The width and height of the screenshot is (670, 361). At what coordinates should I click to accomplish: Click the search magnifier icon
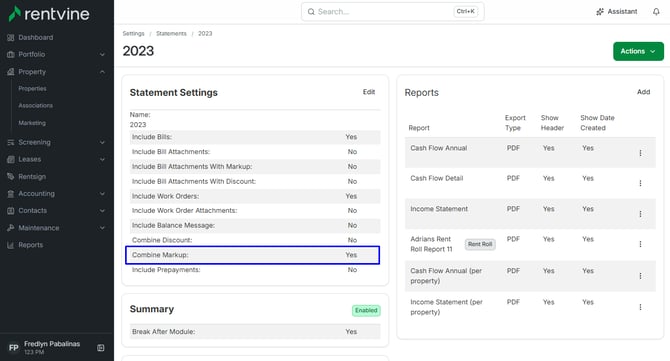[x=311, y=12]
